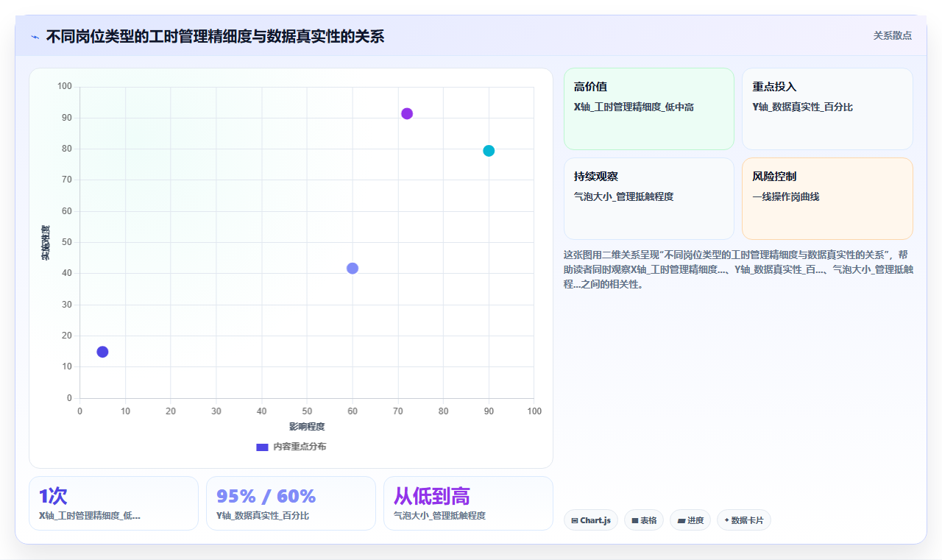This screenshot has height=560, width=942.
Task: Click the 表格 tag icon
Action: (634, 520)
